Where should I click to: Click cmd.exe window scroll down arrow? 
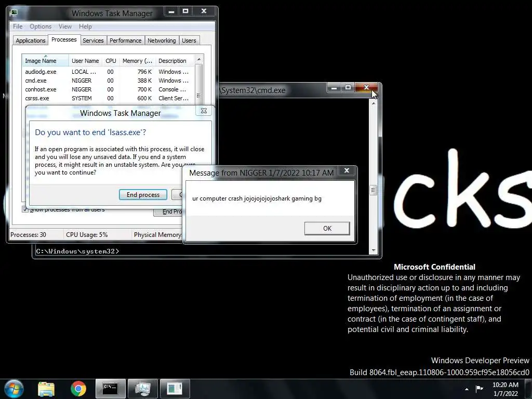pos(373,250)
